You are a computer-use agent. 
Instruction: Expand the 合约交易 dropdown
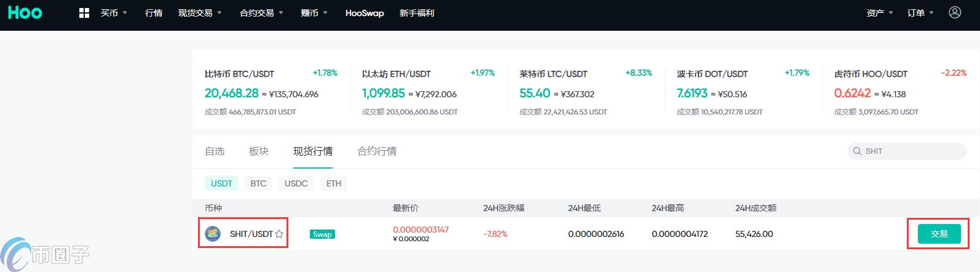click(x=261, y=13)
